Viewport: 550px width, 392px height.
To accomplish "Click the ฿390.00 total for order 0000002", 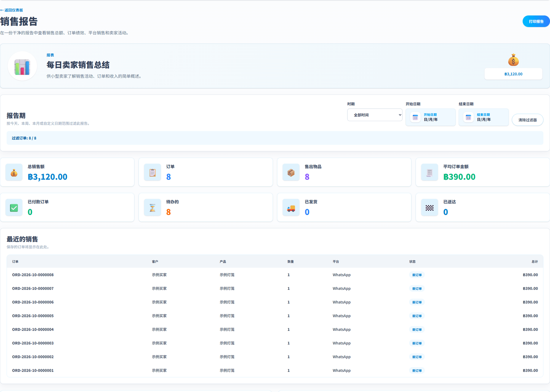I will 530,357.
